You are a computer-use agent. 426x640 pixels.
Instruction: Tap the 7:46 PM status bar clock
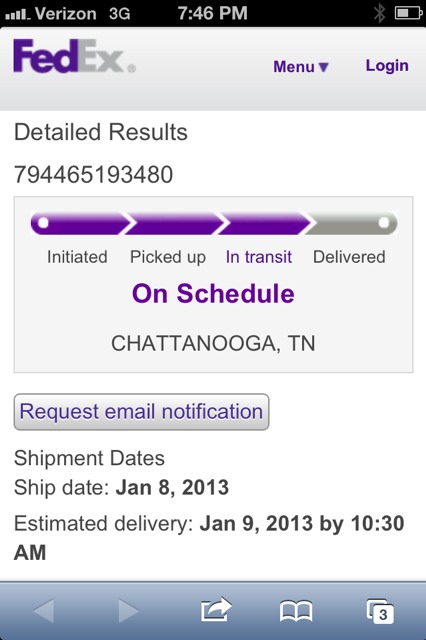click(212, 13)
